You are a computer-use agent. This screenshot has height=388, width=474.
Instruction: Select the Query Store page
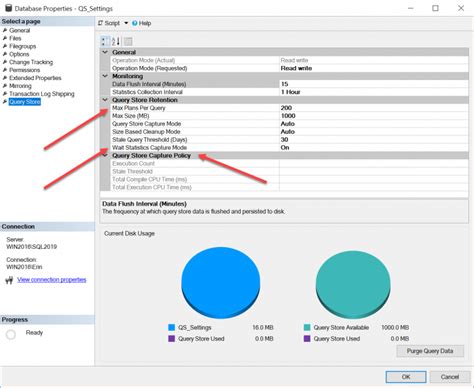point(25,102)
